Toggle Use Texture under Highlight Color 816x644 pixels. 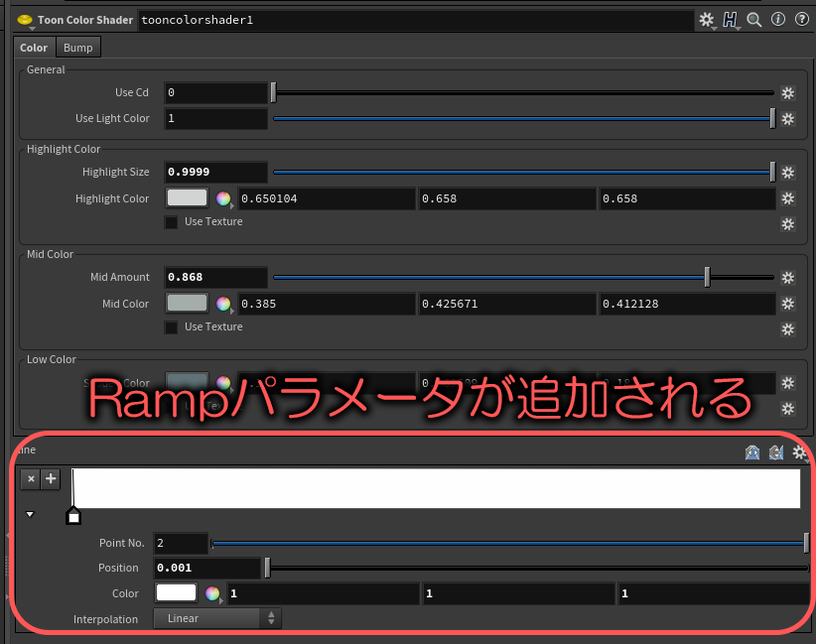(171, 222)
